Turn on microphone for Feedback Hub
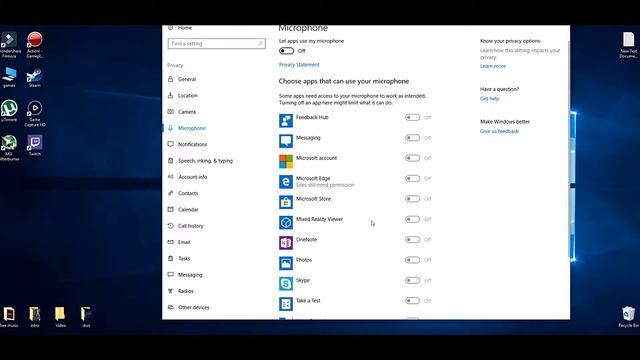The width and height of the screenshot is (640, 360). [x=412, y=118]
